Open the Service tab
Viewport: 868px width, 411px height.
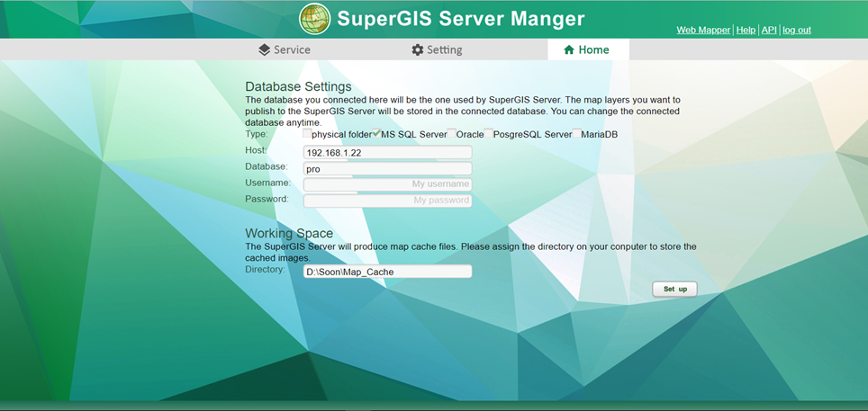pos(285,49)
